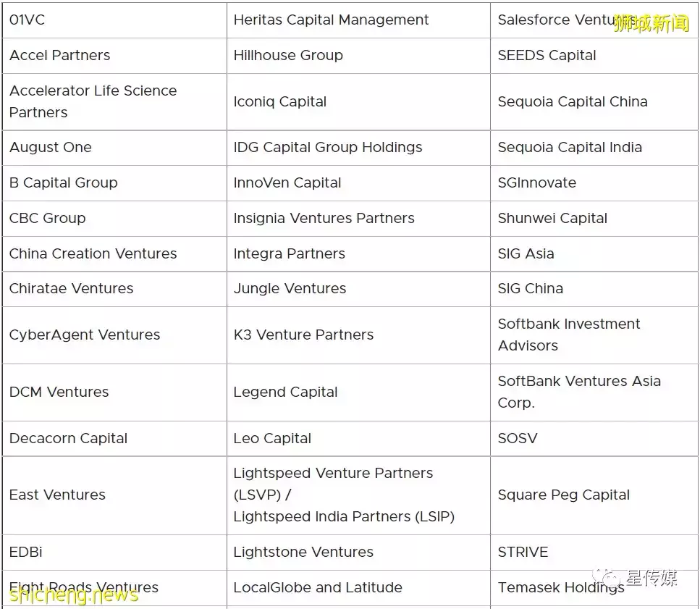Screen dimensions: 700x609
Task: Click the Jungle Ventures cell
Action: pyautogui.click(x=290, y=289)
